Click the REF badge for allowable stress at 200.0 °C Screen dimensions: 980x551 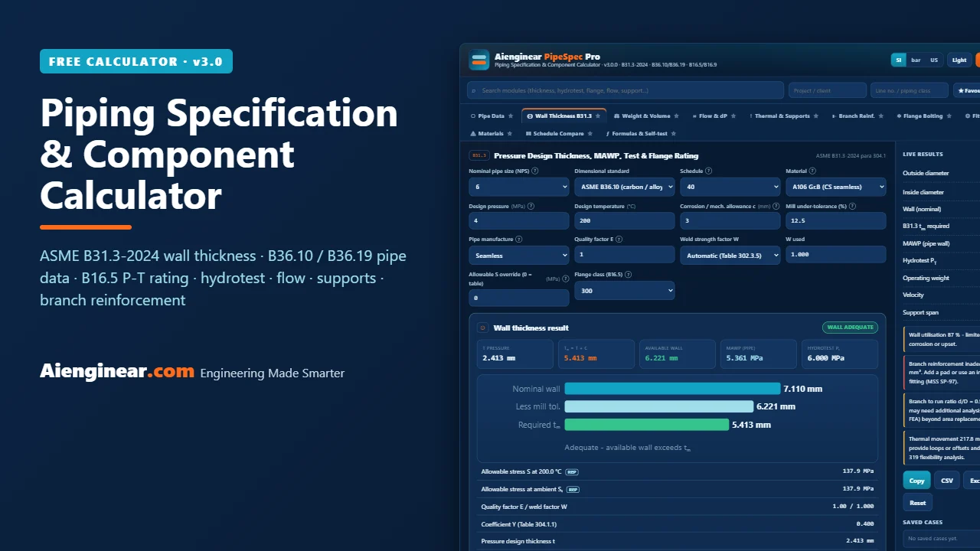(x=571, y=471)
